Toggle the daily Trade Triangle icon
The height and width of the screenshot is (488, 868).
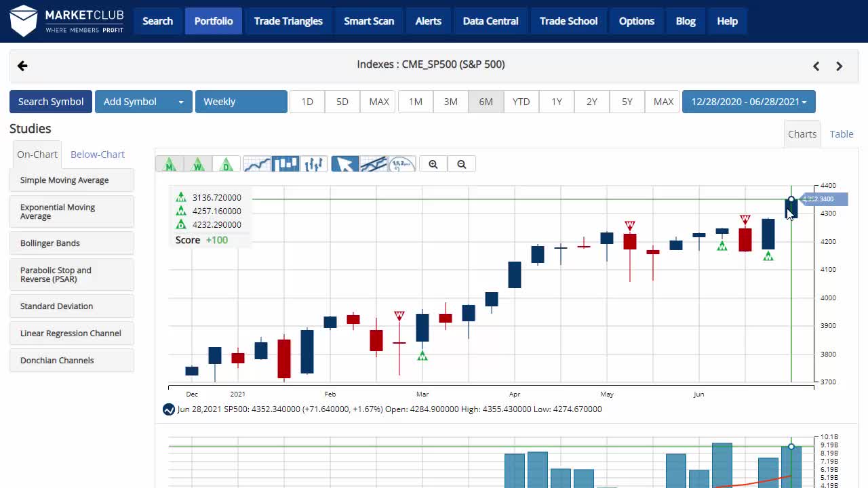click(226, 164)
